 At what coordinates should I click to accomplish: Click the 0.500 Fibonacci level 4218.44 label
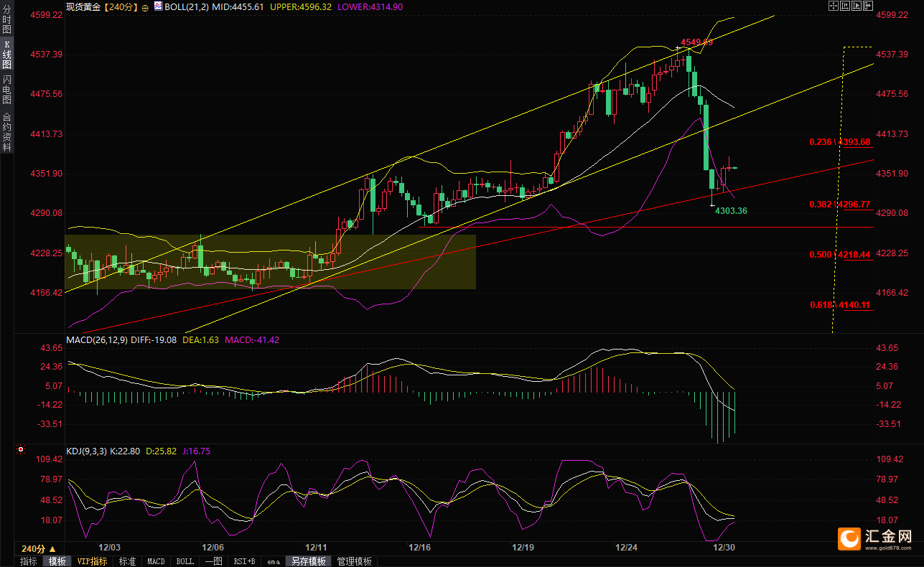click(x=839, y=255)
